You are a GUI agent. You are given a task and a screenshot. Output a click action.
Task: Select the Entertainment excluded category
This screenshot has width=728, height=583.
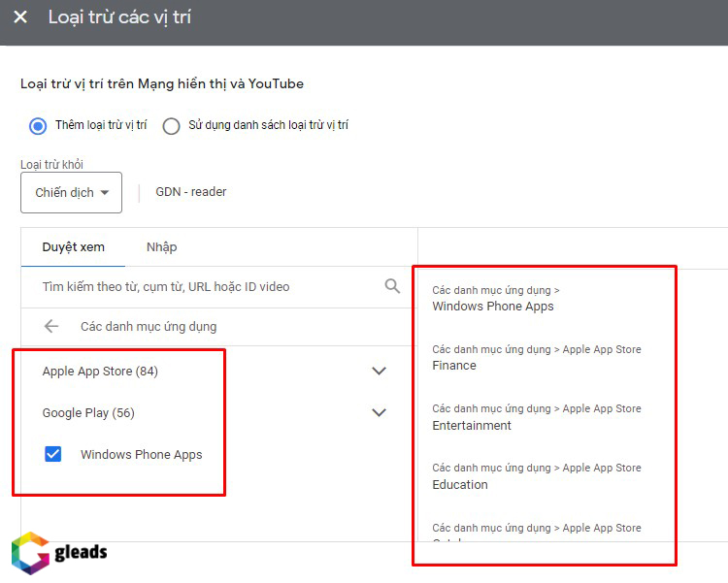coord(472,426)
